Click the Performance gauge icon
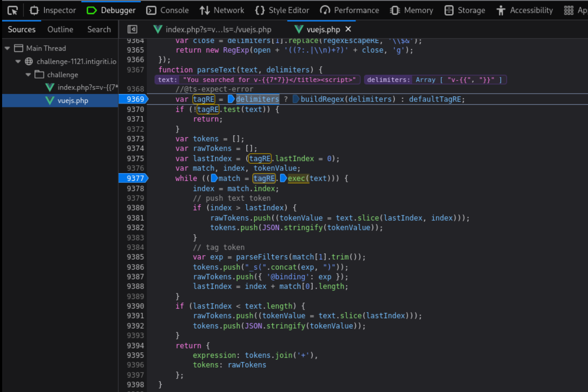Viewport: 588px width, 392px height. pyautogui.click(x=325, y=11)
